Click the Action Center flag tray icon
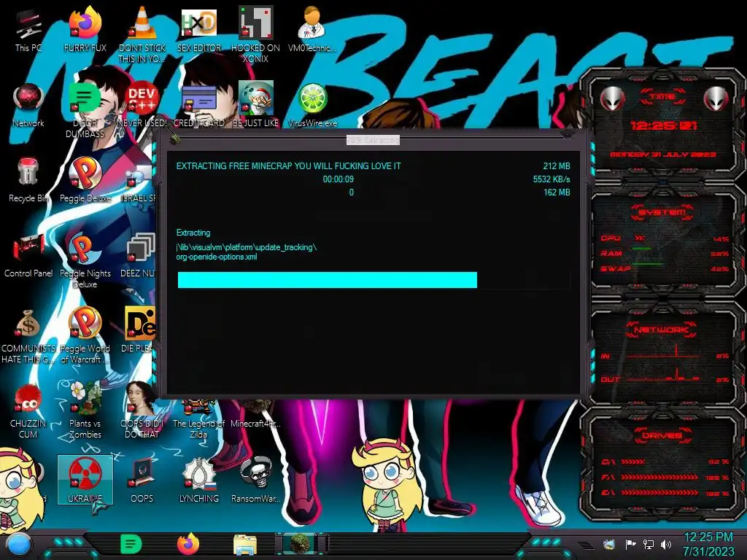 click(630, 544)
